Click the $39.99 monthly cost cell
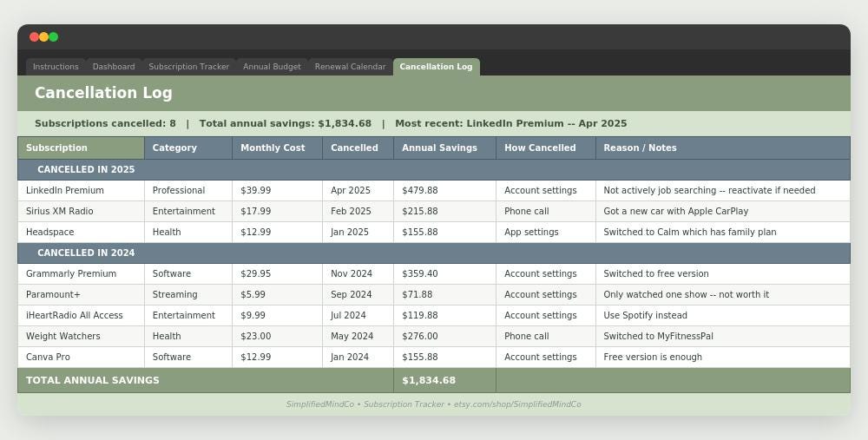The width and height of the screenshot is (868, 440). (278, 190)
